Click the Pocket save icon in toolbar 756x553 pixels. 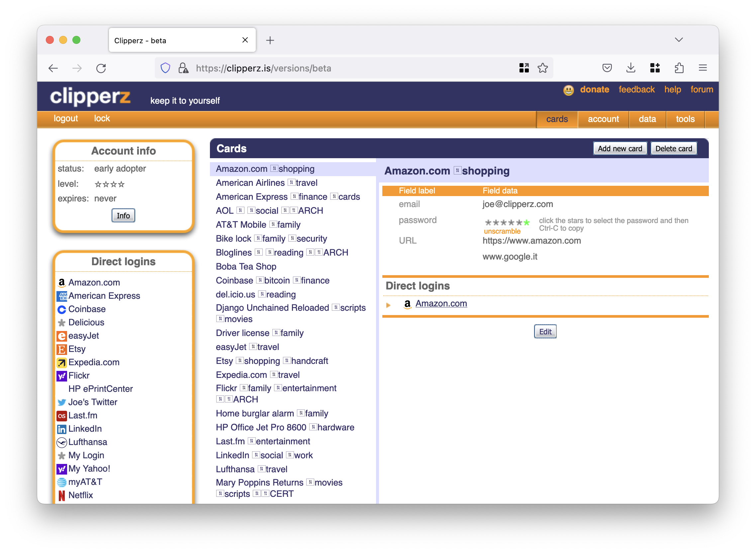click(x=608, y=67)
